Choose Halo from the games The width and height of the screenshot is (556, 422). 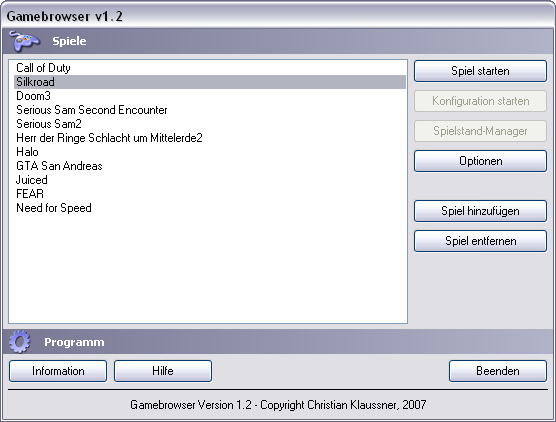click(210, 152)
